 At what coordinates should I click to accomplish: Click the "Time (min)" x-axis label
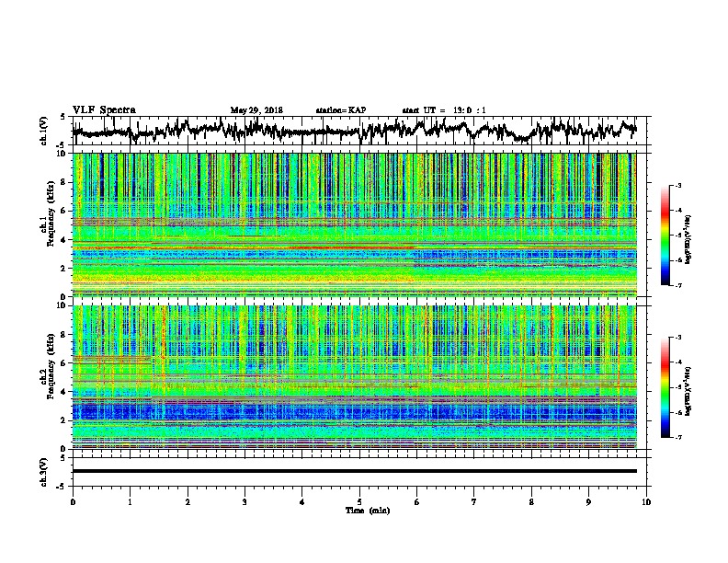pyautogui.click(x=368, y=511)
